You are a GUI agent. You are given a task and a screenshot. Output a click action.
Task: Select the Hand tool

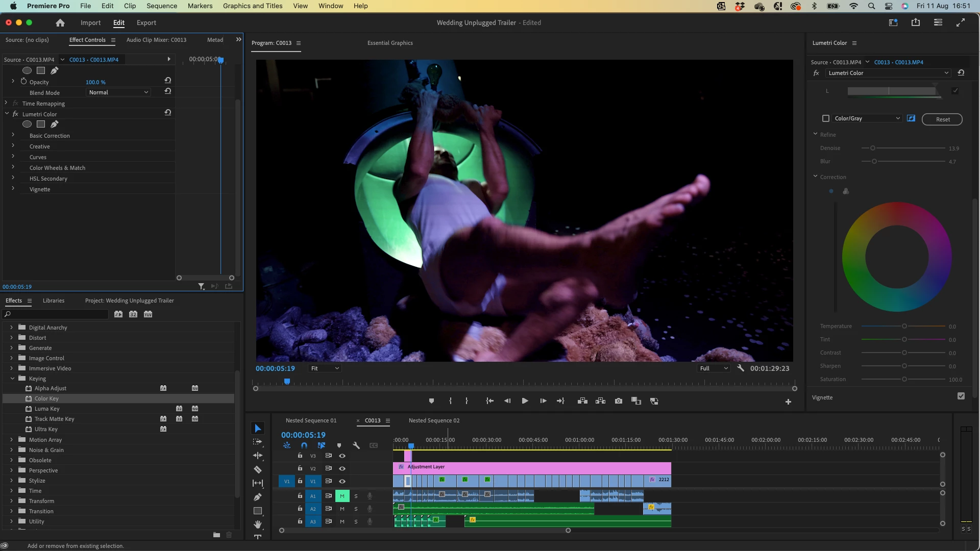pyautogui.click(x=258, y=524)
